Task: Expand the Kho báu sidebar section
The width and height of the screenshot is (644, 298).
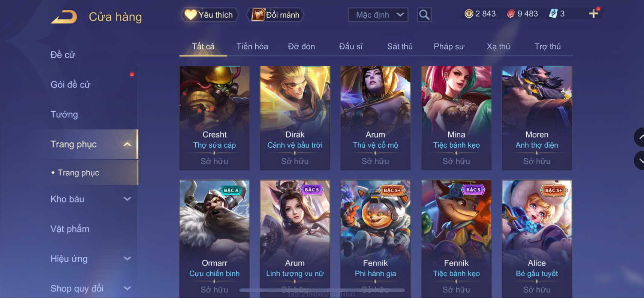Action: [127, 199]
